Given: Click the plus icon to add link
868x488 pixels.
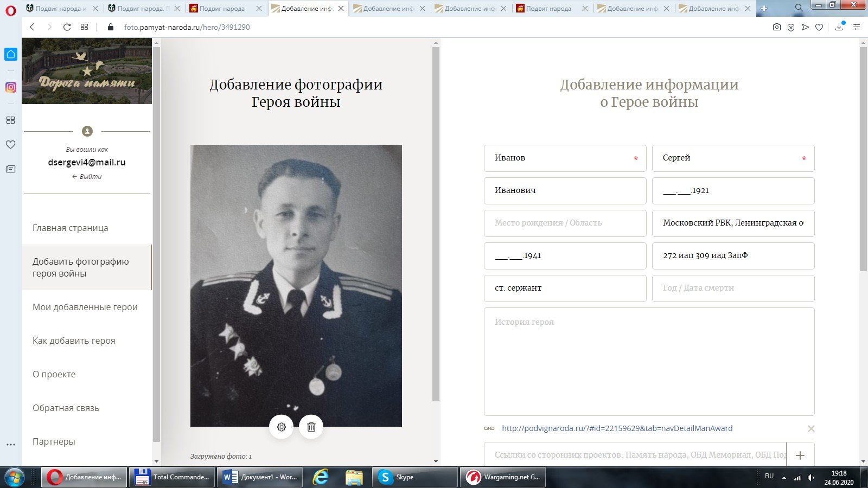Looking at the screenshot, I should [800, 455].
